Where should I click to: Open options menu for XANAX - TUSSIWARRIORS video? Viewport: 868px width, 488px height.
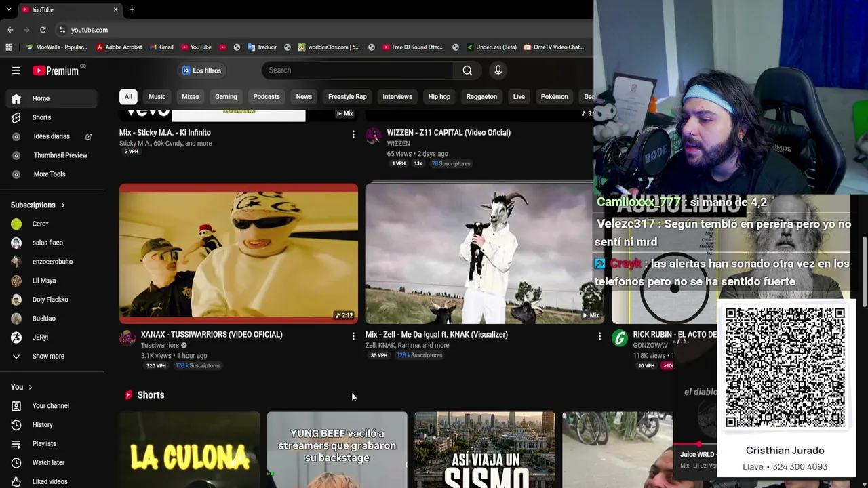pos(353,336)
